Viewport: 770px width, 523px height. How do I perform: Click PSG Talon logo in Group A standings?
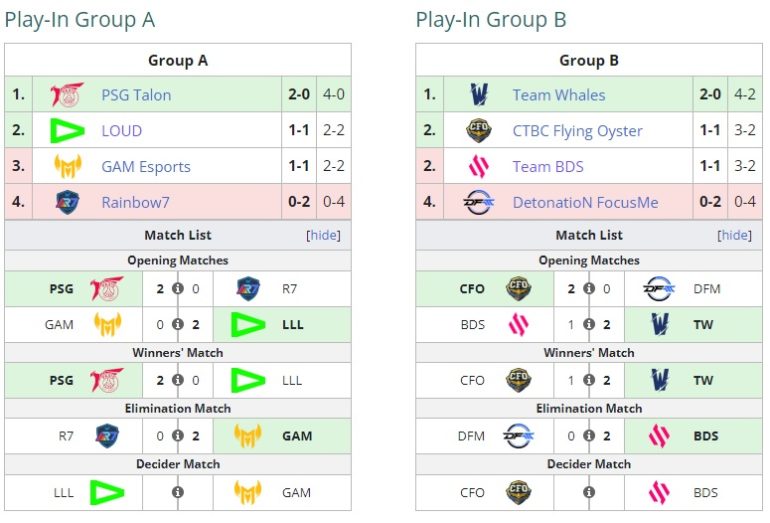pos(68,95)
